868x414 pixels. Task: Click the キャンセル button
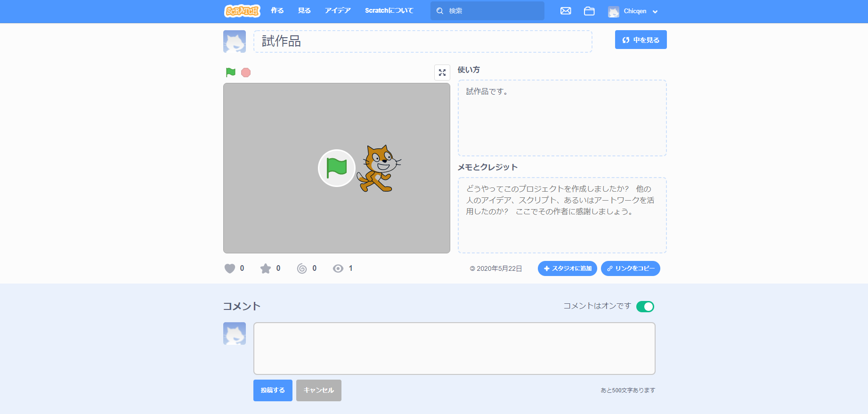pos(319,390)
